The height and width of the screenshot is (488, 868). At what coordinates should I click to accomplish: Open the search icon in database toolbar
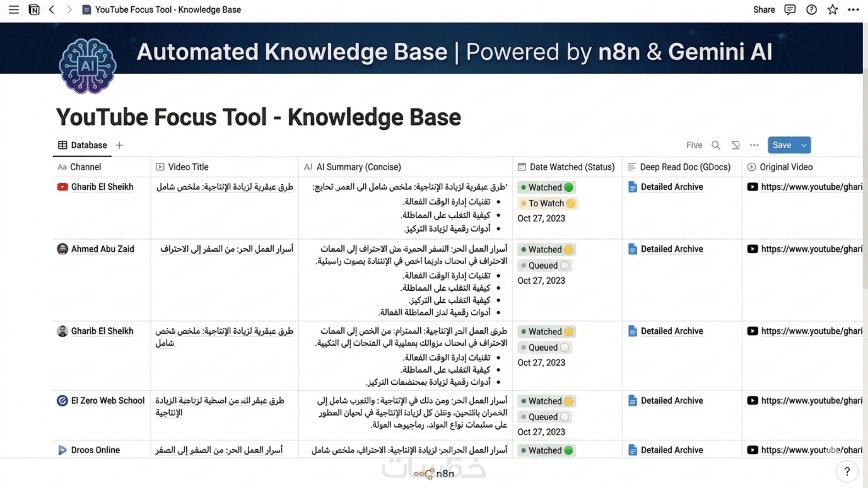tap(716, 145)
